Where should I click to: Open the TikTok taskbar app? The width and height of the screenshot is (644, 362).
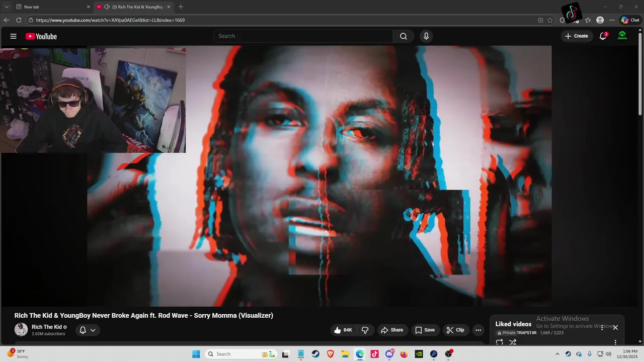coord(374,354)
